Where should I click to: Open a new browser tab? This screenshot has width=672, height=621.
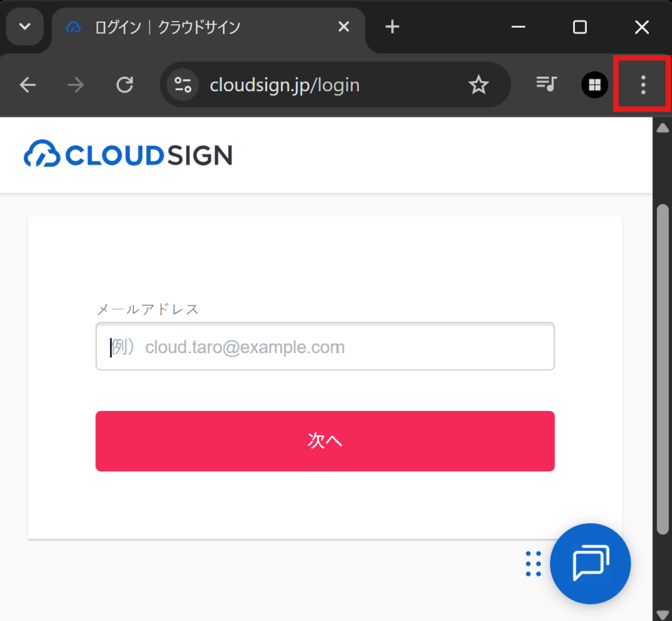click(x=392, y=27)
